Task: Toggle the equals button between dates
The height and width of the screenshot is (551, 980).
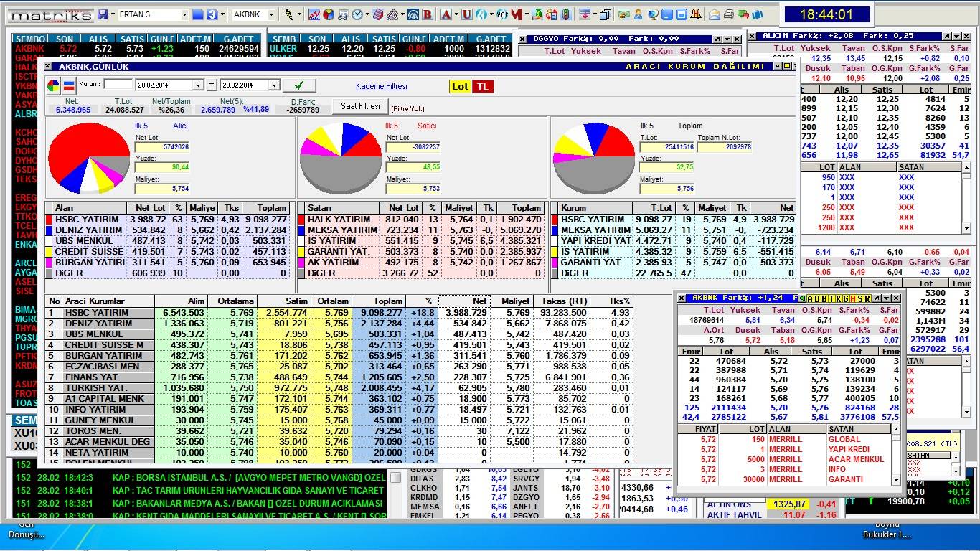Action: tap(212, 85)
